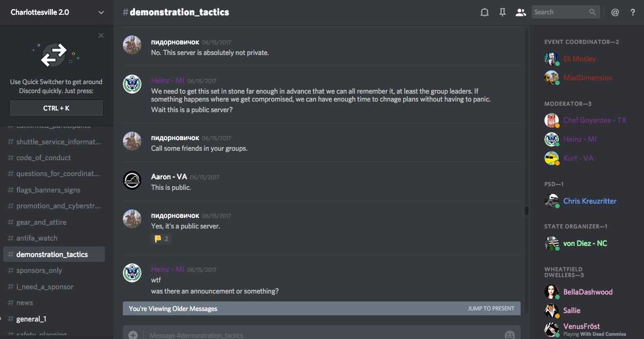Click inside the Search field
Viewport: 644px width, 339px height.
[x=560, y=12]
